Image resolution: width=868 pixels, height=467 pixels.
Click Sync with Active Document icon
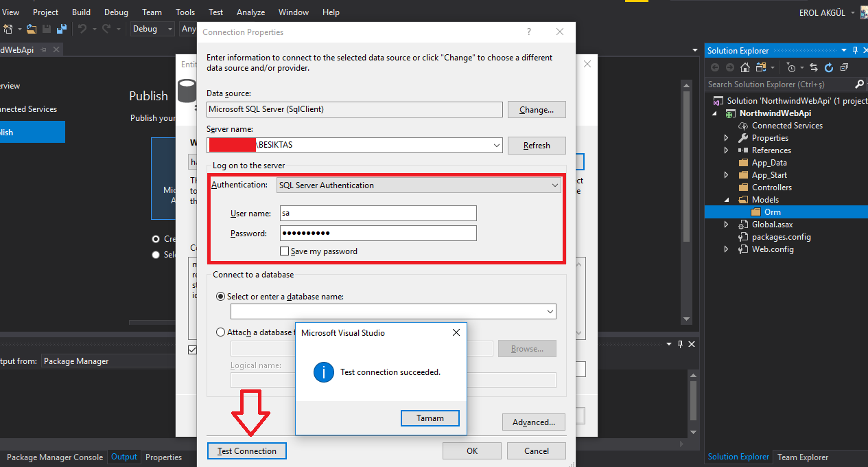point(814,67)
